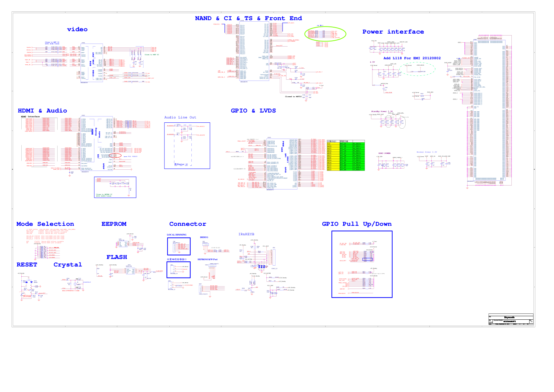The height and width of the screenshot is (392, 554).
Task: Click the "Connector" section heading
Action: tap(187, 224)
